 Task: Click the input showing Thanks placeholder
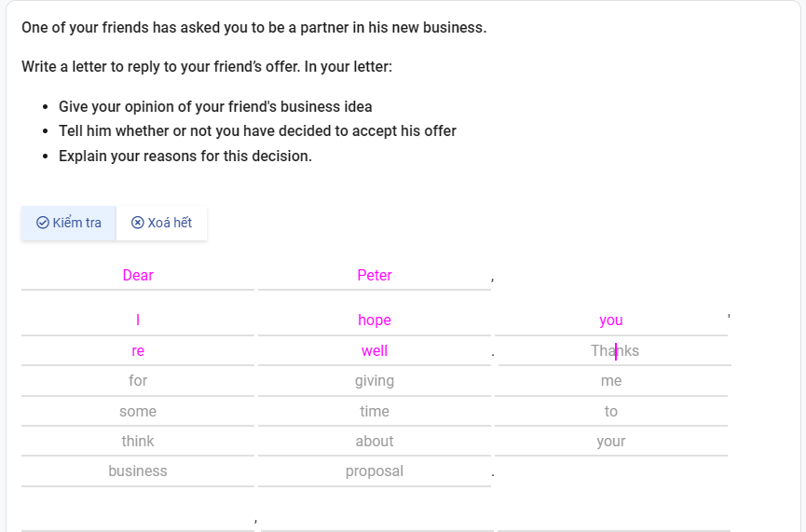[x=615, y=351]
